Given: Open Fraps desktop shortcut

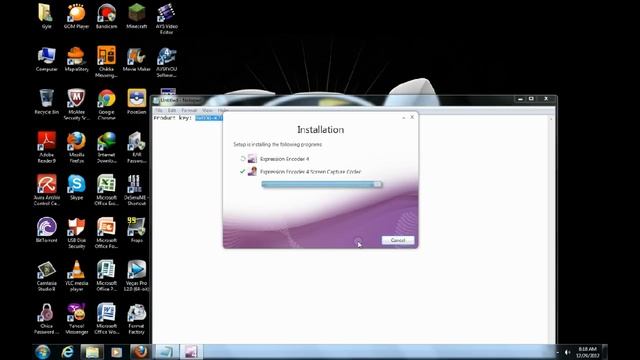Looking at the screenshot, I should [x=136, y=230].
